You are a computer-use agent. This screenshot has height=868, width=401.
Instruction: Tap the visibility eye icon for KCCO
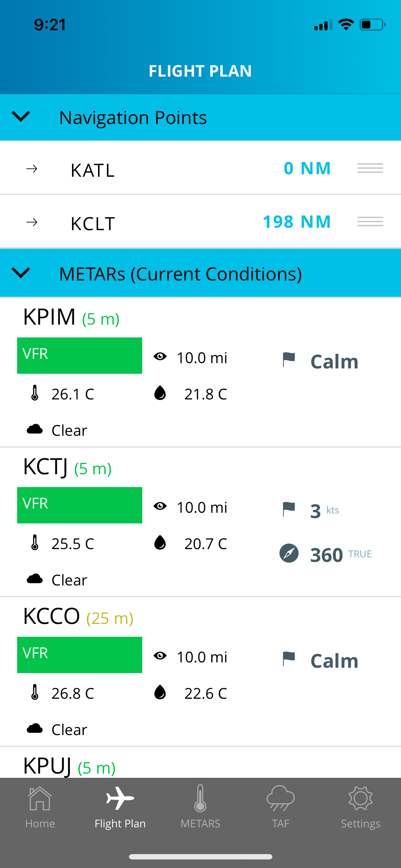[160, 656]
